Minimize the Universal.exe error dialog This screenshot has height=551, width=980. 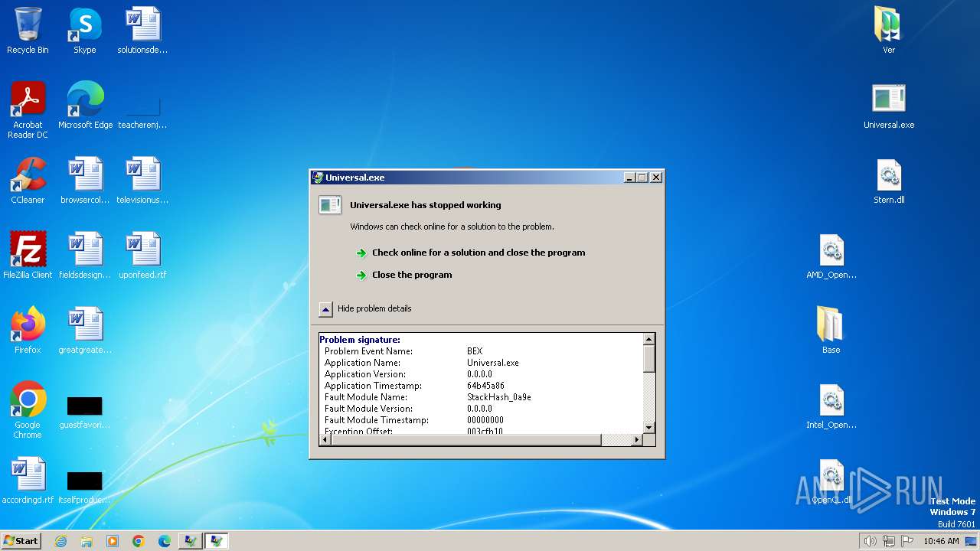coord(629,178)
